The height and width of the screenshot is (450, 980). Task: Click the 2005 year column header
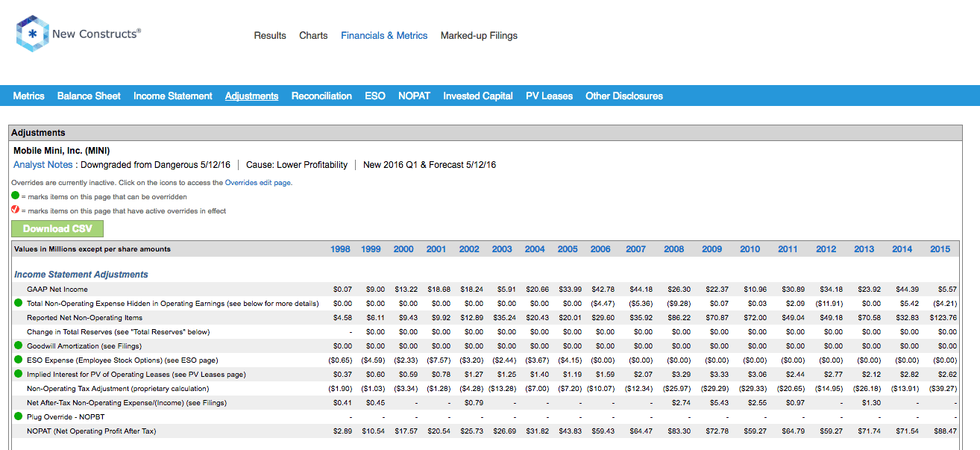(x=568, y=249)
